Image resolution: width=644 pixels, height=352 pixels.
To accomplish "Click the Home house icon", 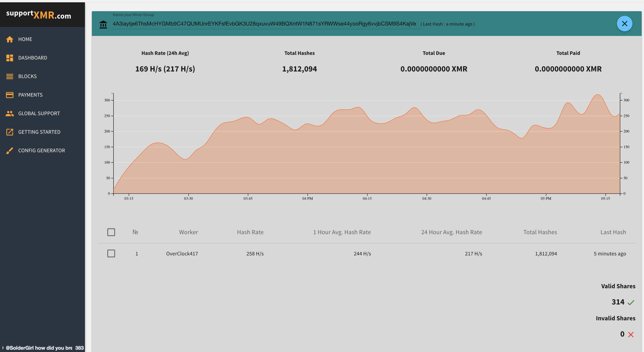I will [x=9, y=39].
